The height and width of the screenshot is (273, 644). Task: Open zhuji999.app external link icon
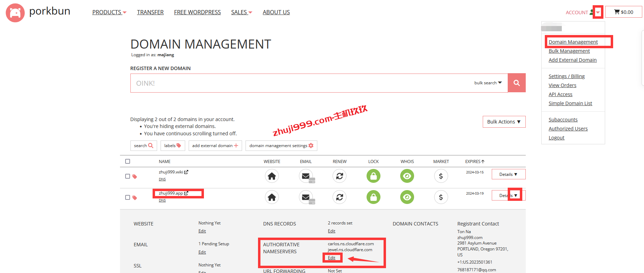click(x=186, y=193)
